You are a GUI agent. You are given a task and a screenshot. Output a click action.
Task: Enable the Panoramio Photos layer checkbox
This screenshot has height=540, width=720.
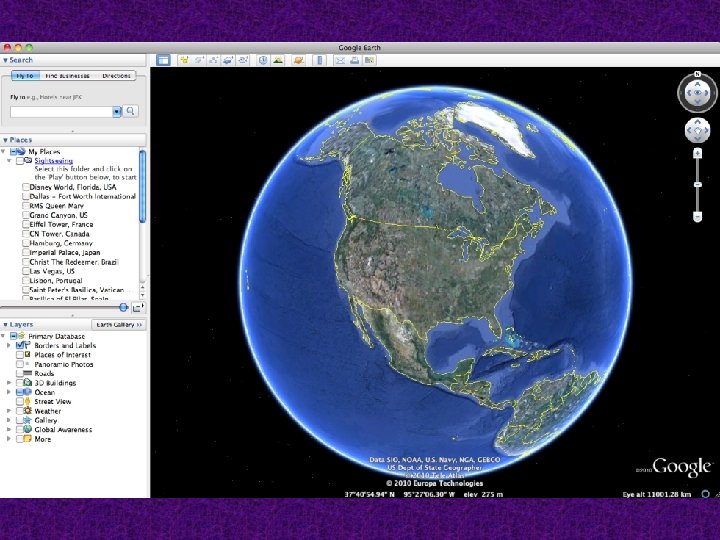[20, 364]
